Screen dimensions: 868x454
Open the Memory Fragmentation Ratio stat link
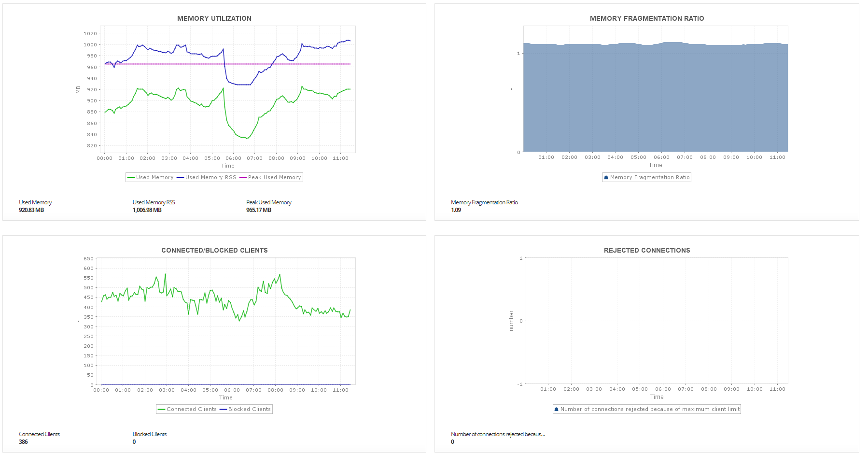[x=484, y=202]
